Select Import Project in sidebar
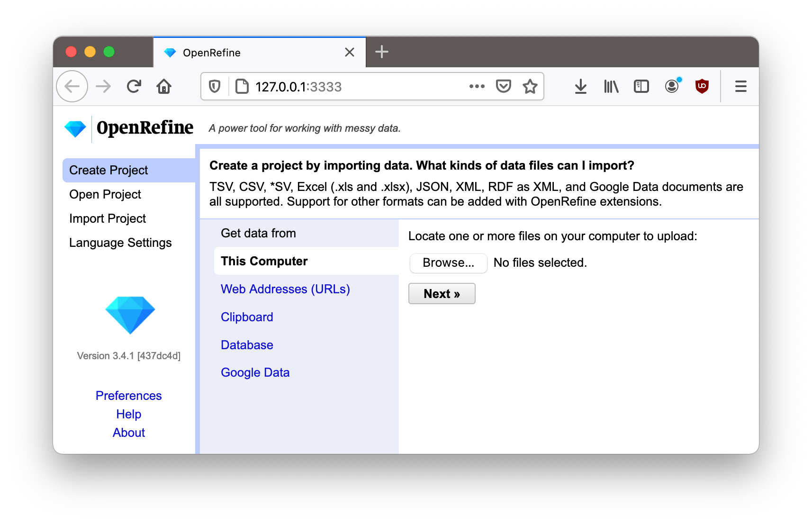The image size is (812, 524). [x=108, y=218]
